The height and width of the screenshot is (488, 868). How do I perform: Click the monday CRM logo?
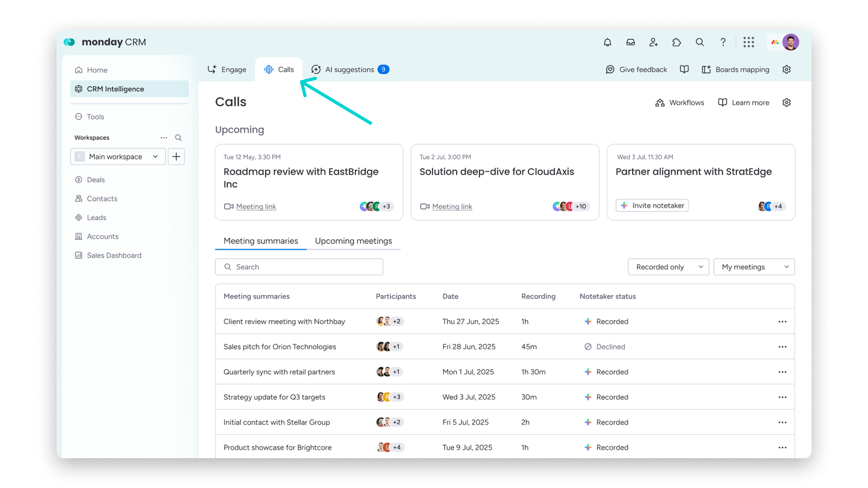point(105,42)
